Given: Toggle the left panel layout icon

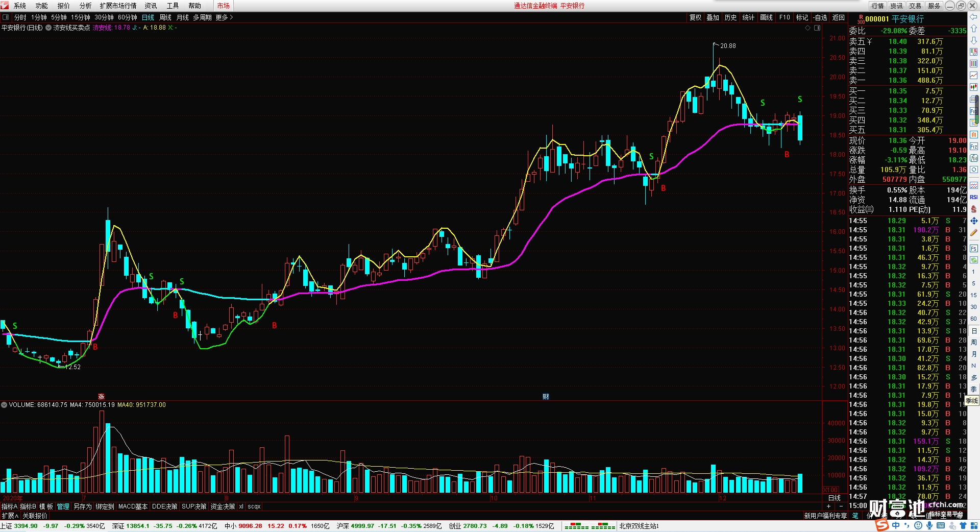Looking at the screenshot, I should (x=6, y=17).
